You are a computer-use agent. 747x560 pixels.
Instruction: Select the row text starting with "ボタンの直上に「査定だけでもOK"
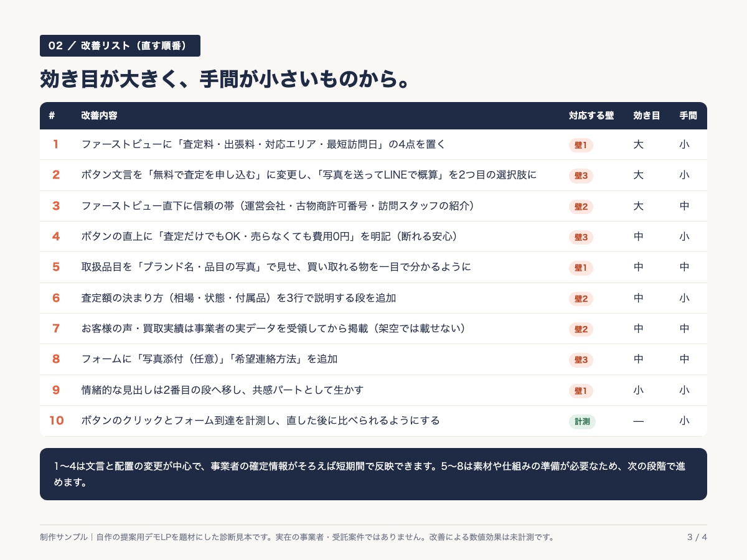(270, 236)
